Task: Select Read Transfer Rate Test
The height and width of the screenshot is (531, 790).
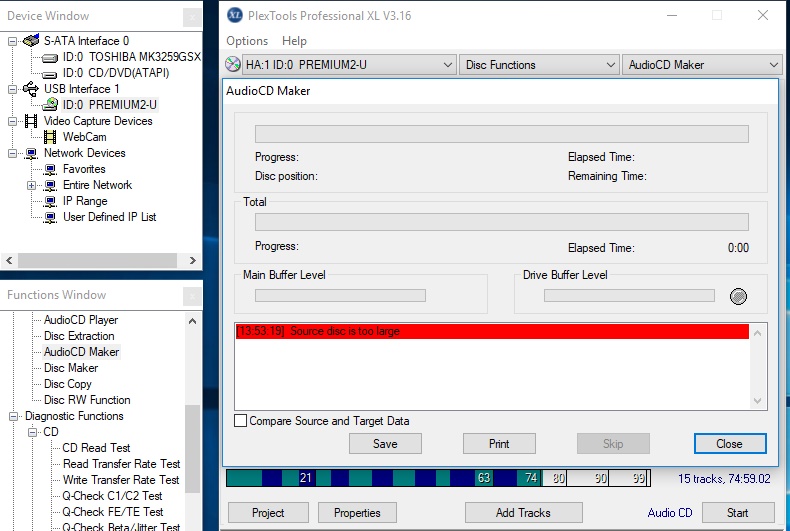Action: click(x=121, y=464)
